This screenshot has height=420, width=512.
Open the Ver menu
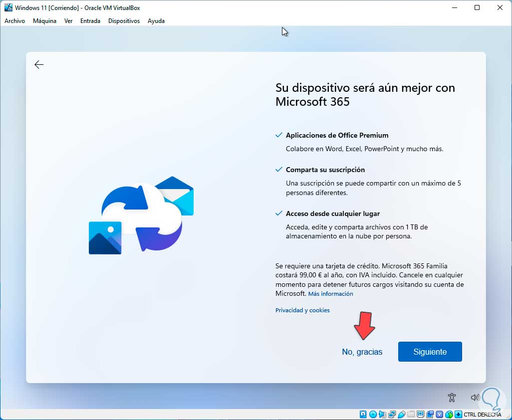coord(68,21)
